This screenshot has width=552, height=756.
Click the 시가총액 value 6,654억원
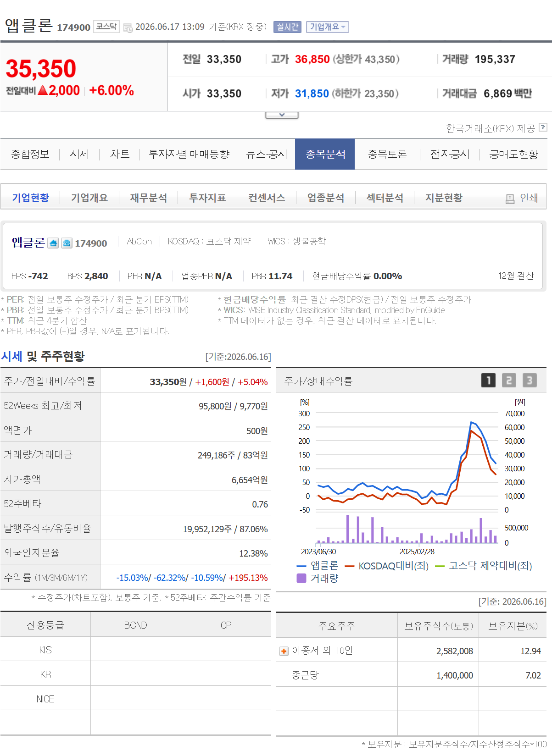point(250,480)
